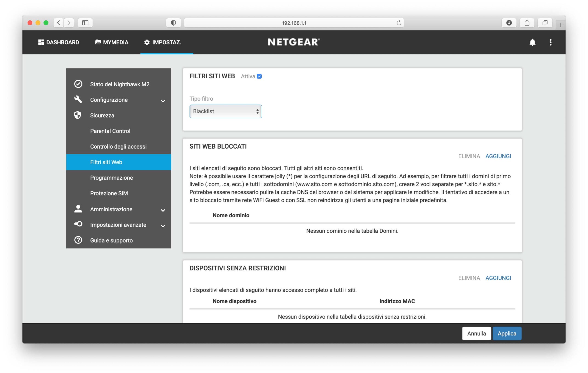
Task: Click the Safari downloads icon
Action: (509, 23)
